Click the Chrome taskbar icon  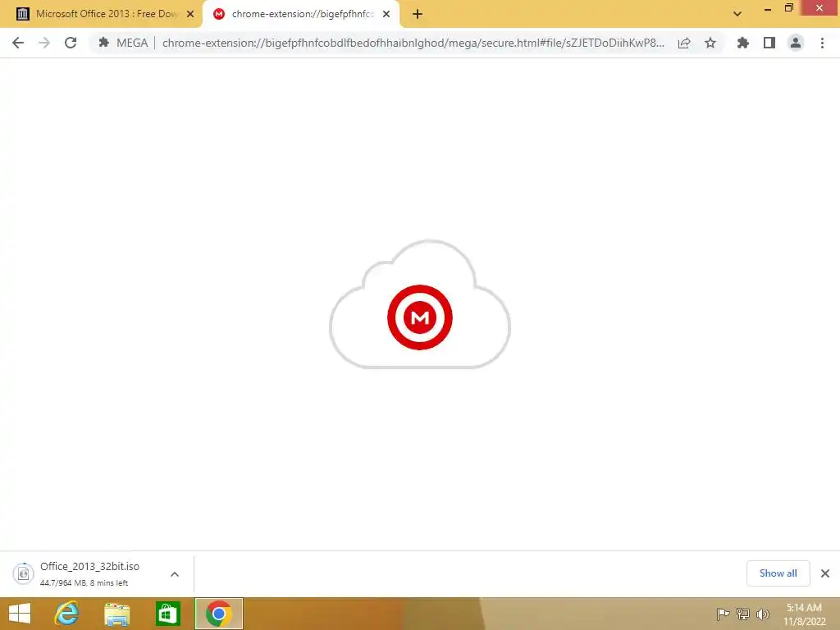click(218, 614)
